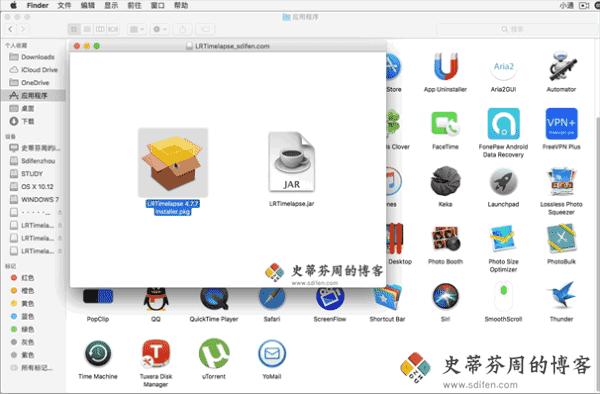
Task: Open FonePaw Android Data Recovery
Action: click(x=503, y=124)
